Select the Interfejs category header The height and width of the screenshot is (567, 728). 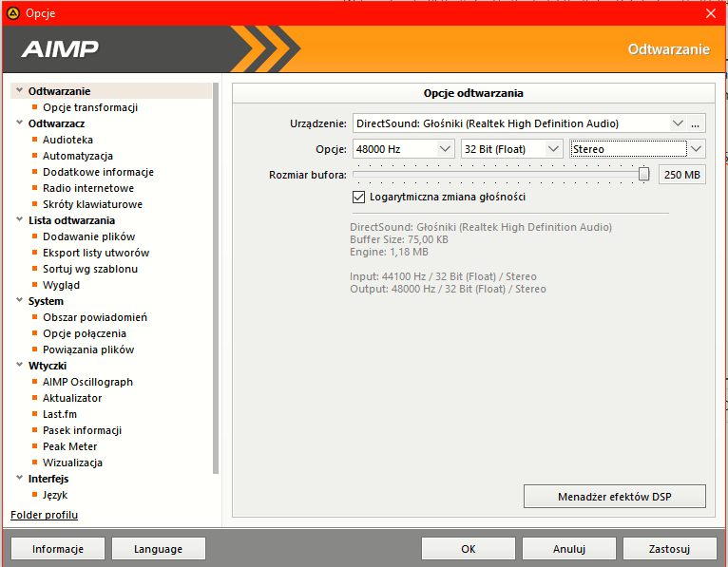[48, 479]
